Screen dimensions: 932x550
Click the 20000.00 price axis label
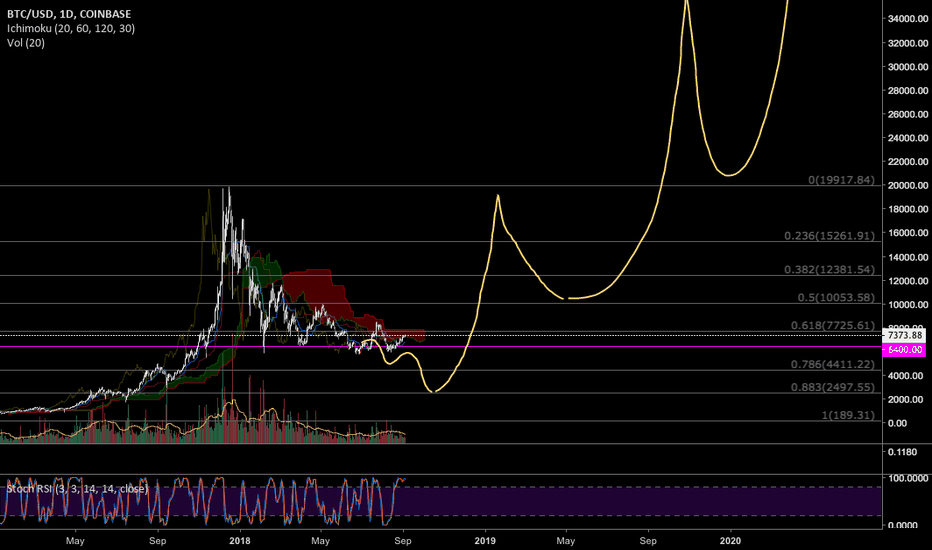point(908,186)
